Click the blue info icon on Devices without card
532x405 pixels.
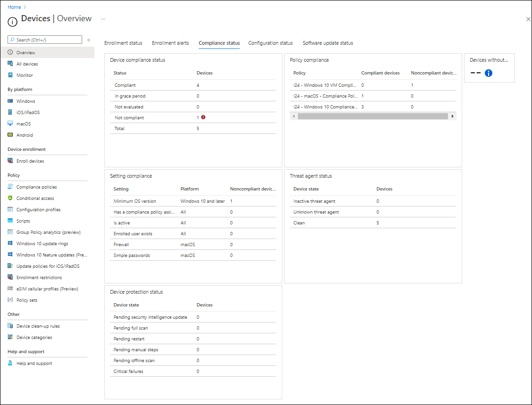[488, 73]
